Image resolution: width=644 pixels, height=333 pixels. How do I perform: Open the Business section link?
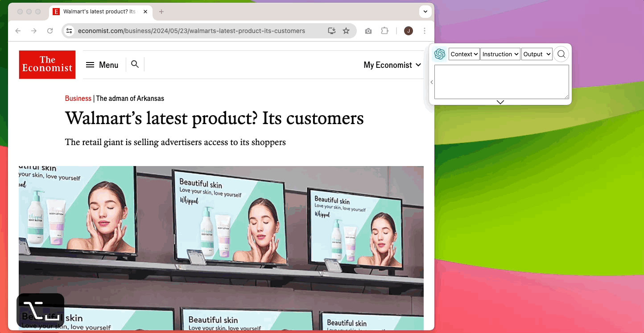(x=78, y=98)
